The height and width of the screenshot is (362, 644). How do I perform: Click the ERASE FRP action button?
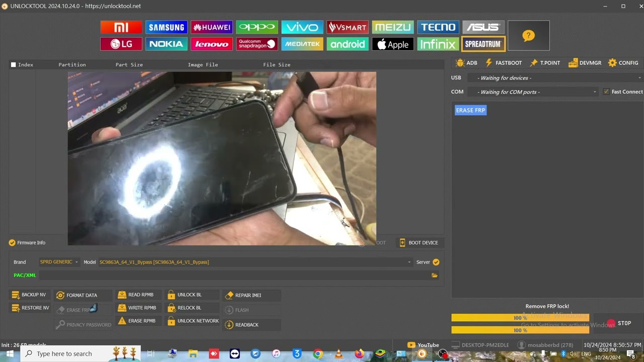(x=470, y=110)
